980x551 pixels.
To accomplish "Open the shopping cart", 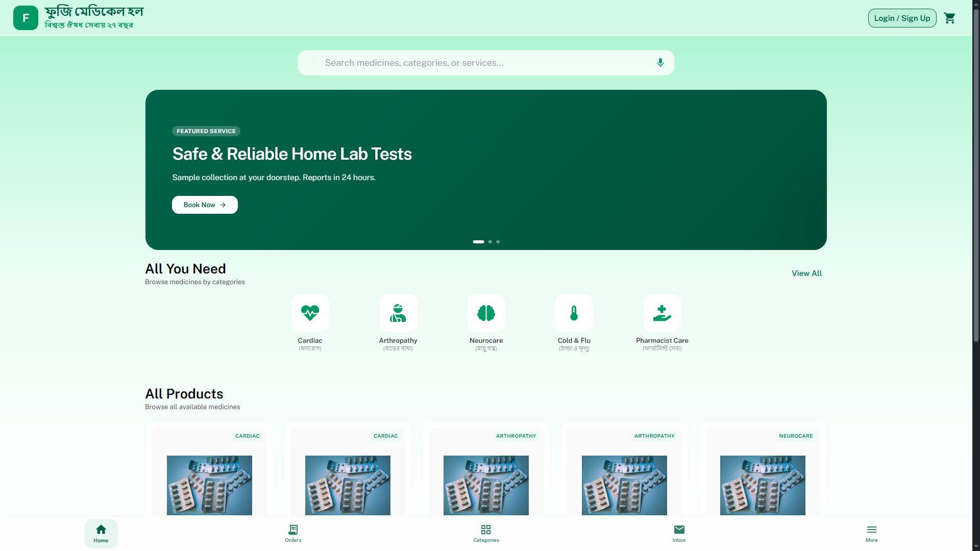I will click(x=949, y=18).
